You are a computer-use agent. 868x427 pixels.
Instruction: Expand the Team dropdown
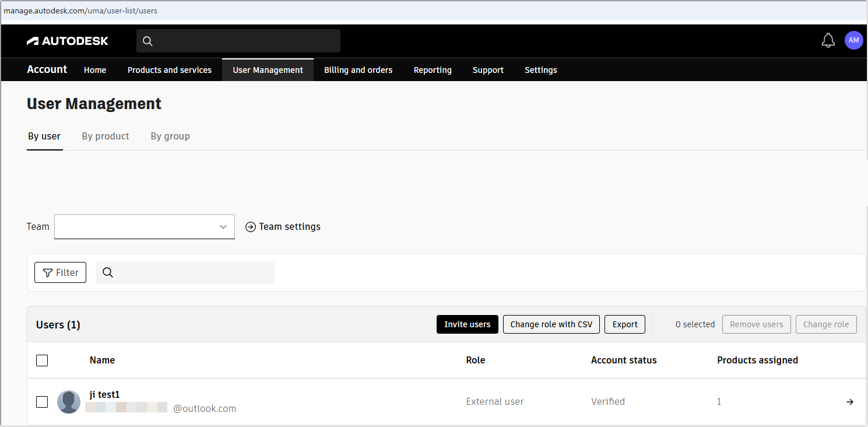[145, 227]
